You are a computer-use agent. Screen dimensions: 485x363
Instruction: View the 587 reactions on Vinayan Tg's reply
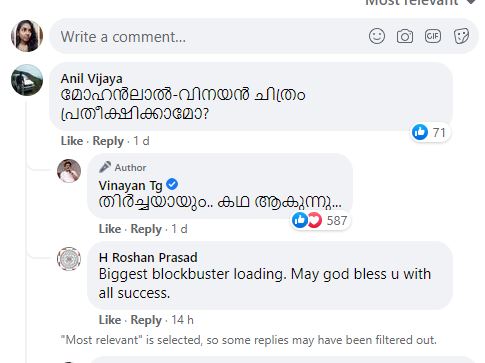[x=320, y=220]
